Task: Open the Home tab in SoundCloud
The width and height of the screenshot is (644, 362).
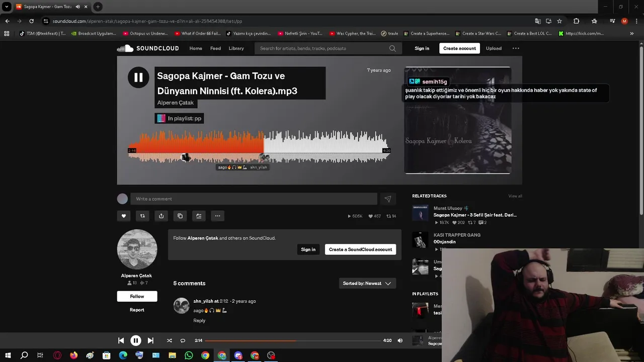Action: (196, 48)
